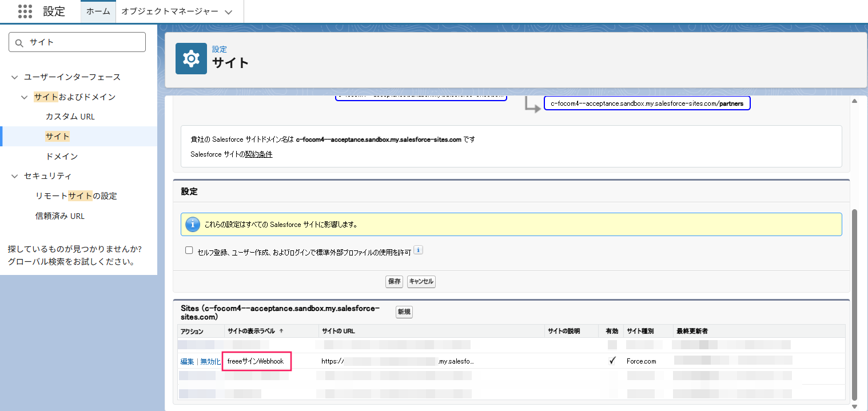Click the Sites domain heading above the table
Viewport: 868px width, 411px height.
tap(280, 312)
